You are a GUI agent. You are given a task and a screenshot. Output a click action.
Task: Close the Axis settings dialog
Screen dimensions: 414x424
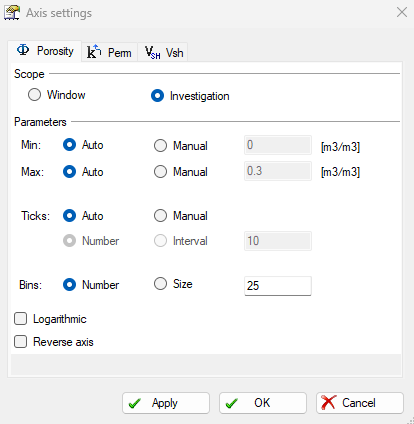tap(402, 12)
